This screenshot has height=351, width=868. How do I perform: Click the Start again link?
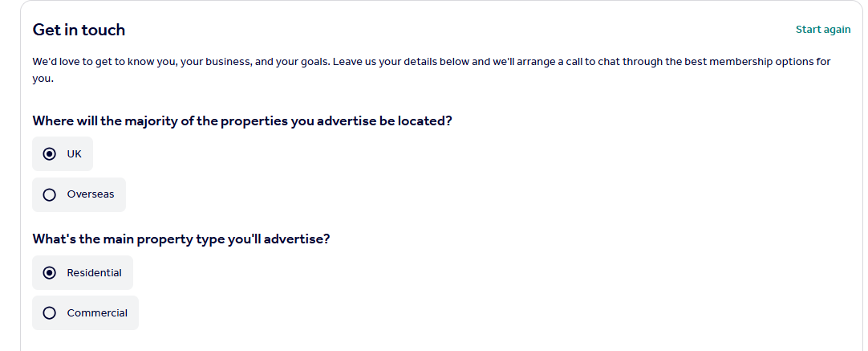[823, 30]
